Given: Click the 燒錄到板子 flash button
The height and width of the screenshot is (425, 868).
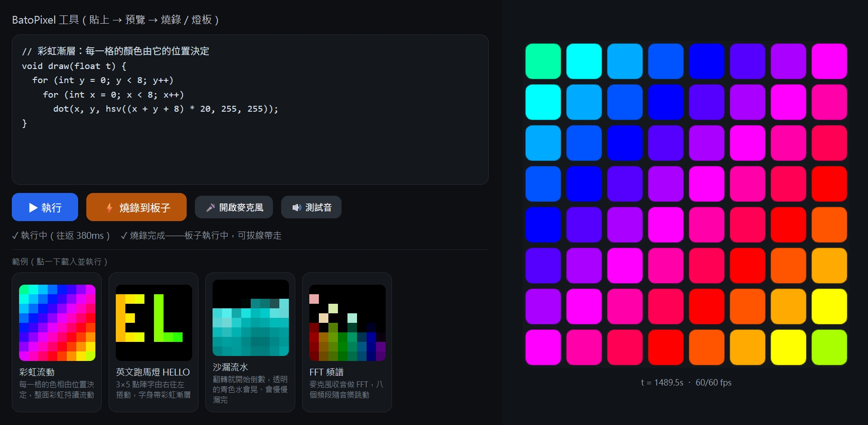Looking at the screenshot, I should point(136,207).
